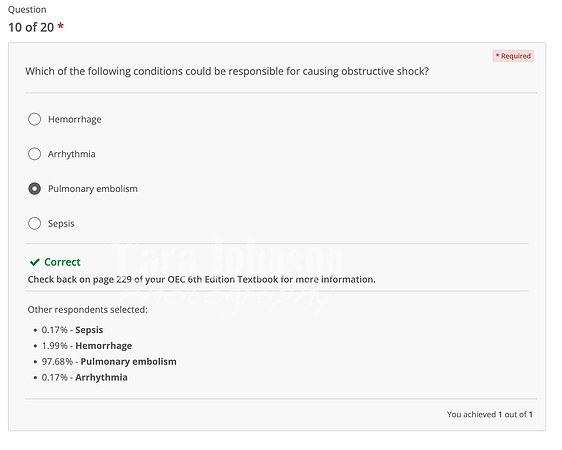The width and height of the screenshot is (562, 450).
Task: Click the green Correct label
Action: [x=62, y=262]
